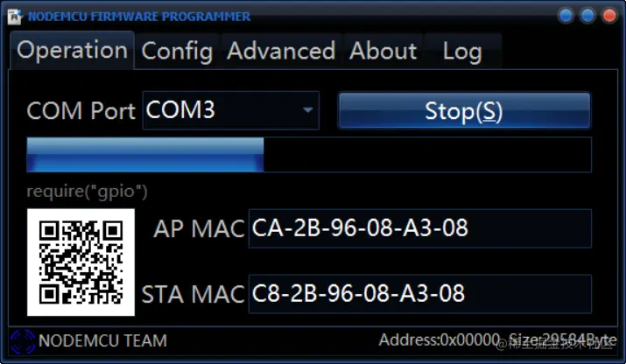Close the programmer with red circle button
The image size is (626, 364).
point(609,16)
